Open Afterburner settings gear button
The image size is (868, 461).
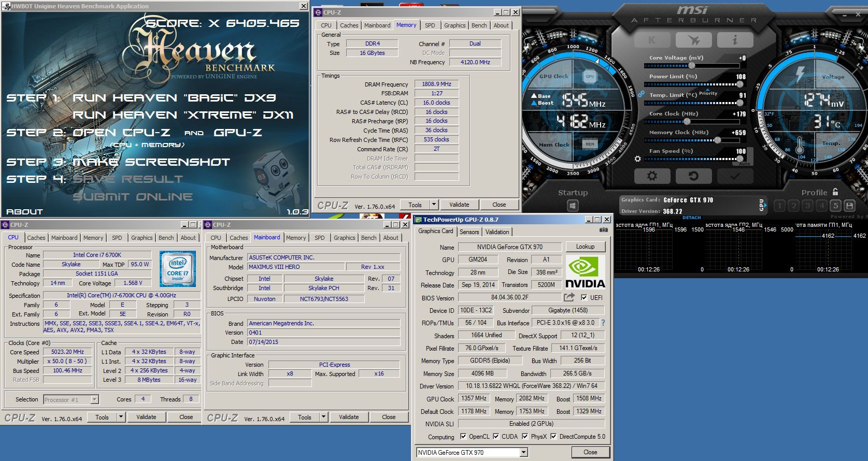(652, 176)
